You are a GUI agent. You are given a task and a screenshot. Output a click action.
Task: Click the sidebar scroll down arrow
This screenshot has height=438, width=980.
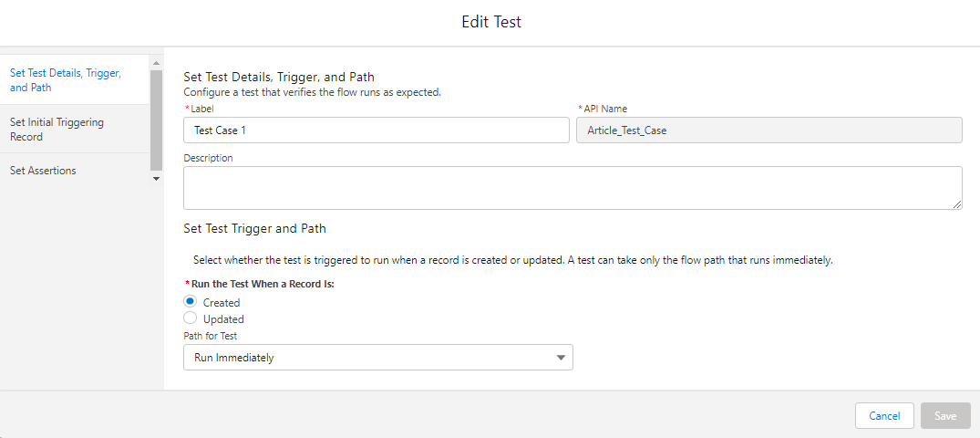[x=156, y=178]
